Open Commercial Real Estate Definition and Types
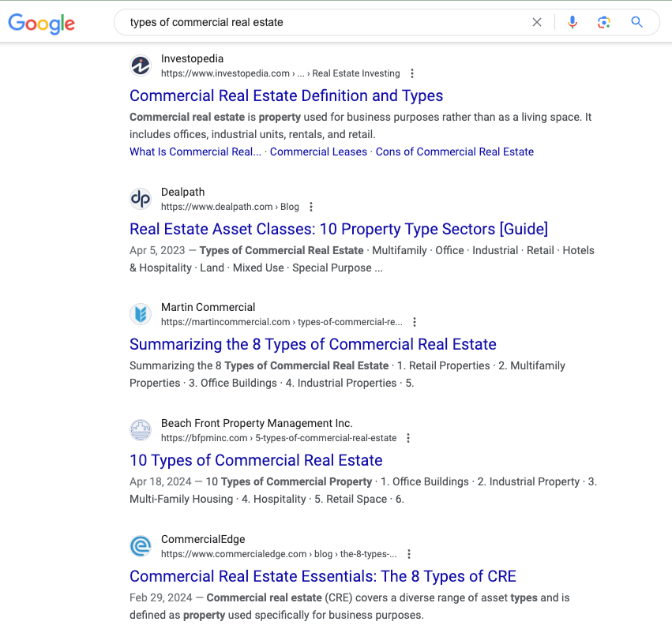The image size is (672, 644). (287, 96)
